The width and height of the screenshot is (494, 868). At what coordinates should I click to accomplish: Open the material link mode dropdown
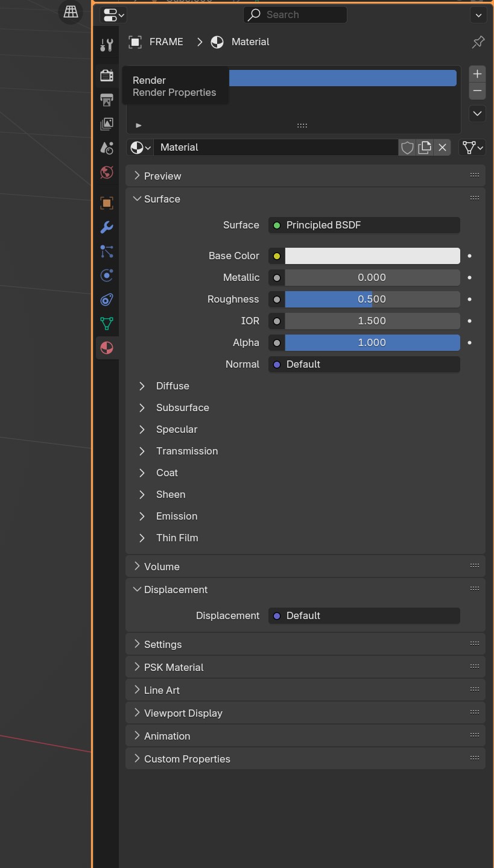point(472,147)
